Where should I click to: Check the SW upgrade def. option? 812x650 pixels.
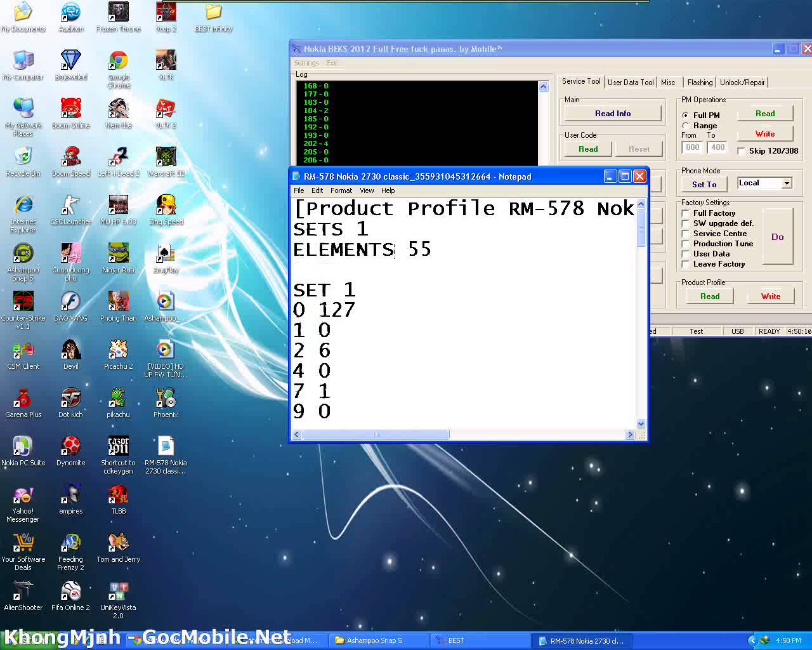(685, 223)
